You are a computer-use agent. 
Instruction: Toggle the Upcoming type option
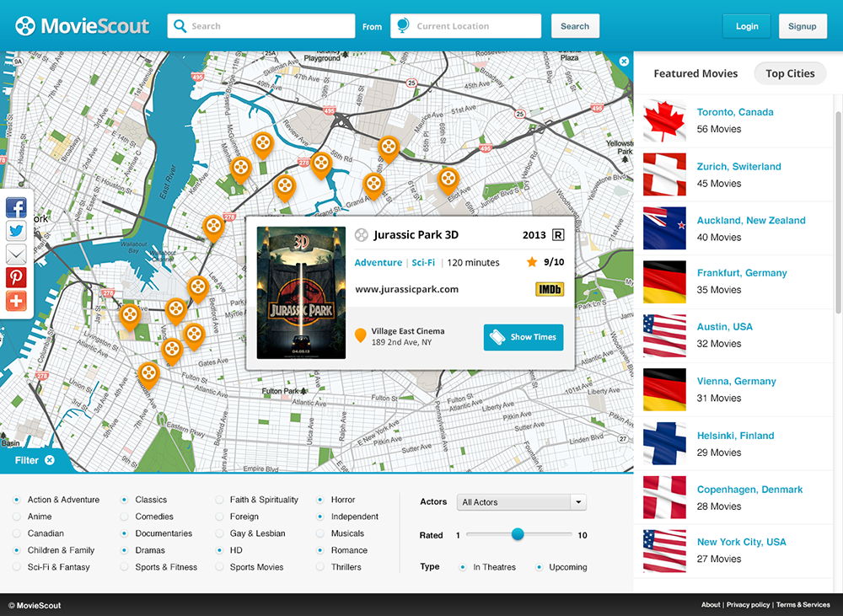click(539, 567)
